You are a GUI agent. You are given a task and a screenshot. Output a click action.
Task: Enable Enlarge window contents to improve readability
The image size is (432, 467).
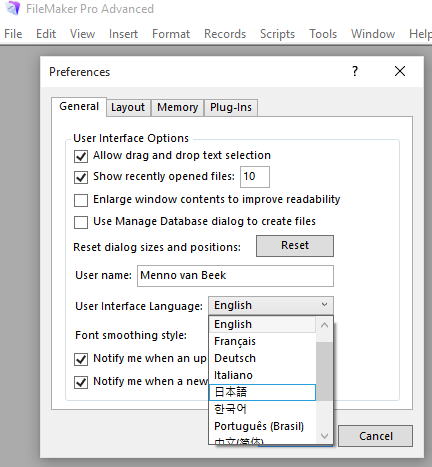81,200
